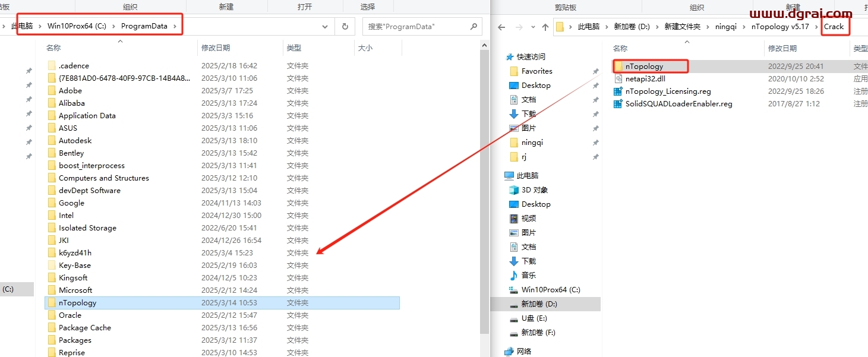Select the Bentley folder icon
868x357 pixels.
[x=52, y=153]
